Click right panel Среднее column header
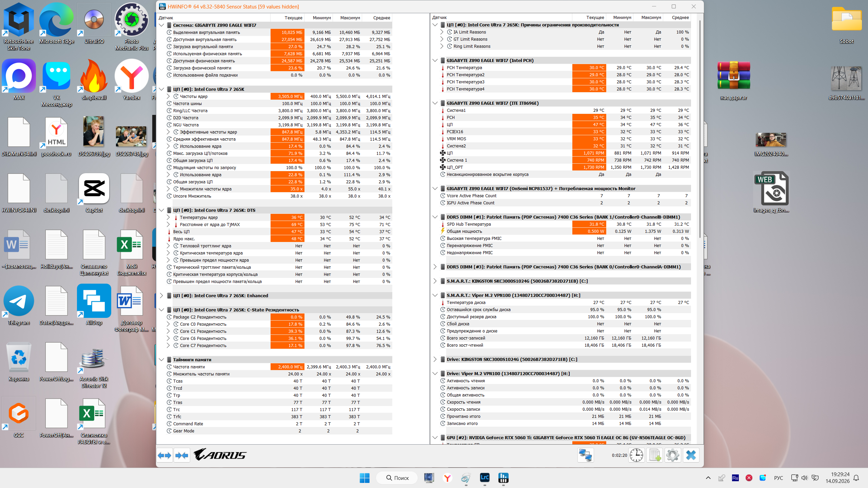The image size is (868, 488). [x=677, y=17]
